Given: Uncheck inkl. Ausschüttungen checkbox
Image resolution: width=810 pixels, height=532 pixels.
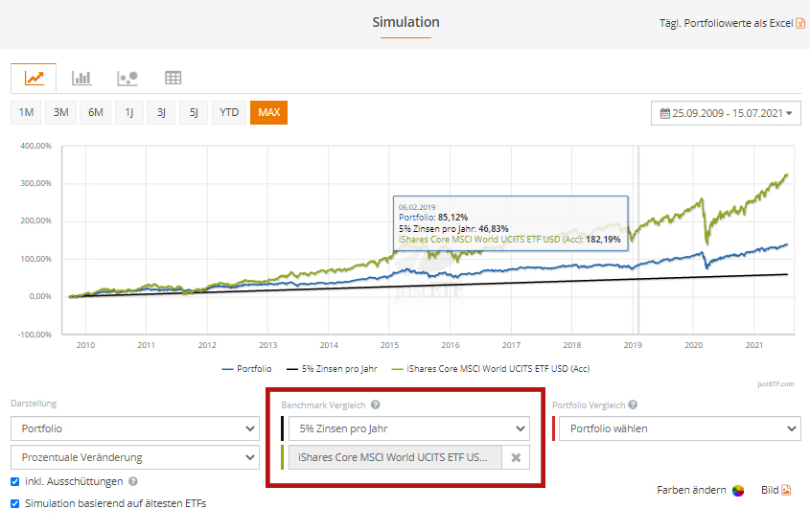Looking at the screenshot, I should pos(14,482).
